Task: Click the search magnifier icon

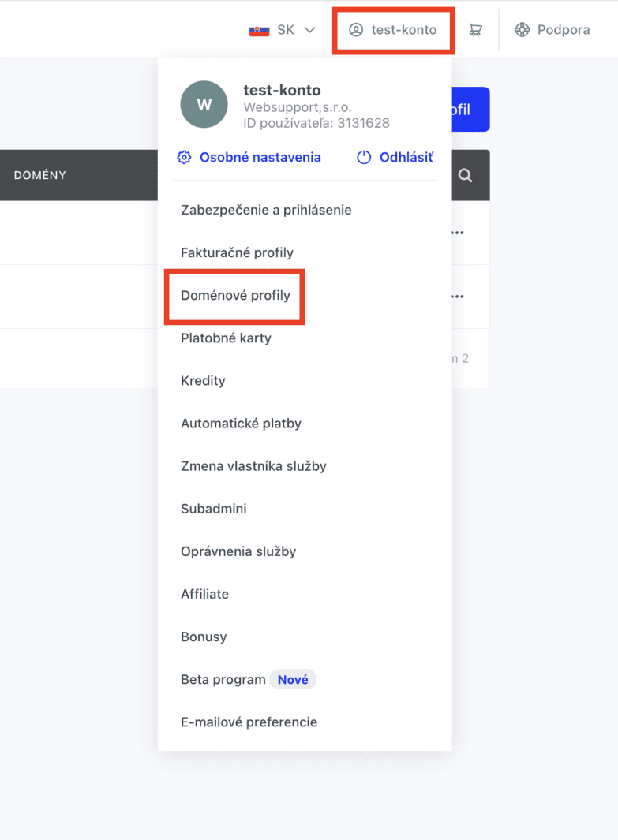Action: pos(465,175)
